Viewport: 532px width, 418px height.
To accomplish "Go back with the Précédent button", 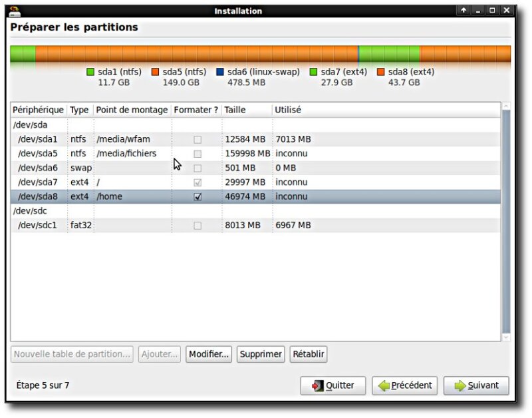I will [x=404, y=385].
